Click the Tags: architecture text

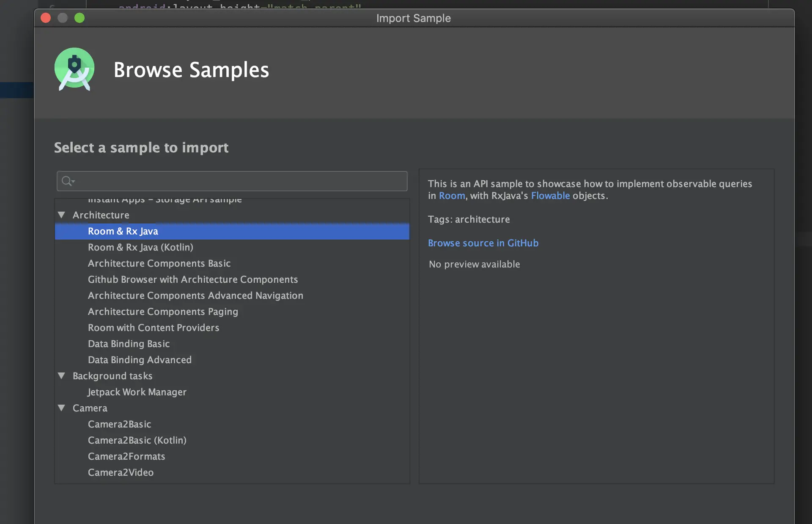tap(469, 219)
